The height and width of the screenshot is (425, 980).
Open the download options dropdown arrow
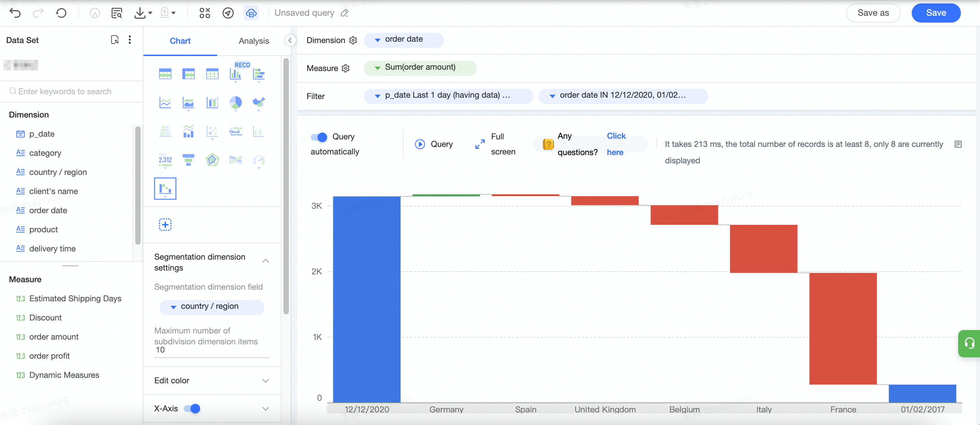[x=150, y=13]
